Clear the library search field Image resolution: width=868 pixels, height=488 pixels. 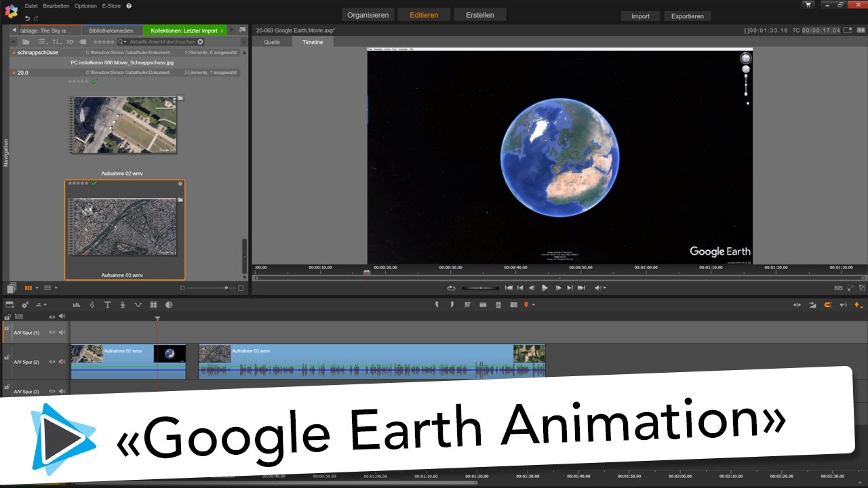pos(200,42)
